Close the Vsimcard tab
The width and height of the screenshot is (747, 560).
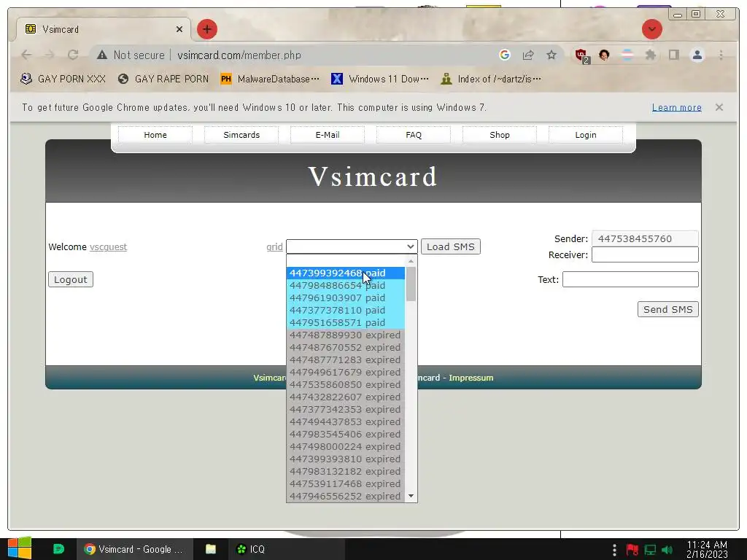[179, 29]
